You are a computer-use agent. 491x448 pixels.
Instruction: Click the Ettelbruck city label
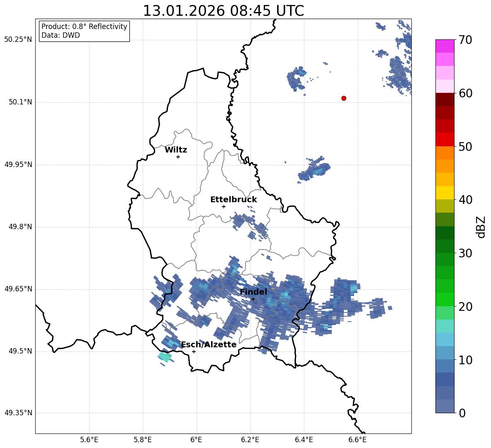click(233, 200)
